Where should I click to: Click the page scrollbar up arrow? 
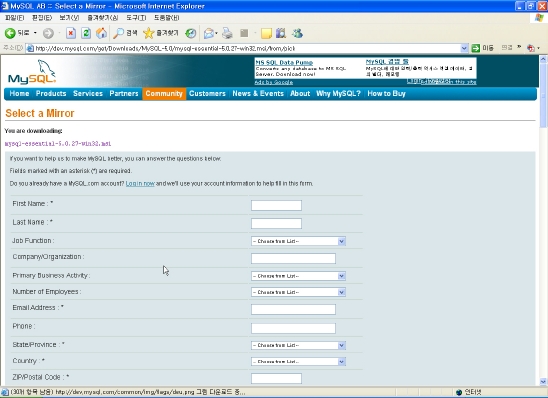pos(543,59)
